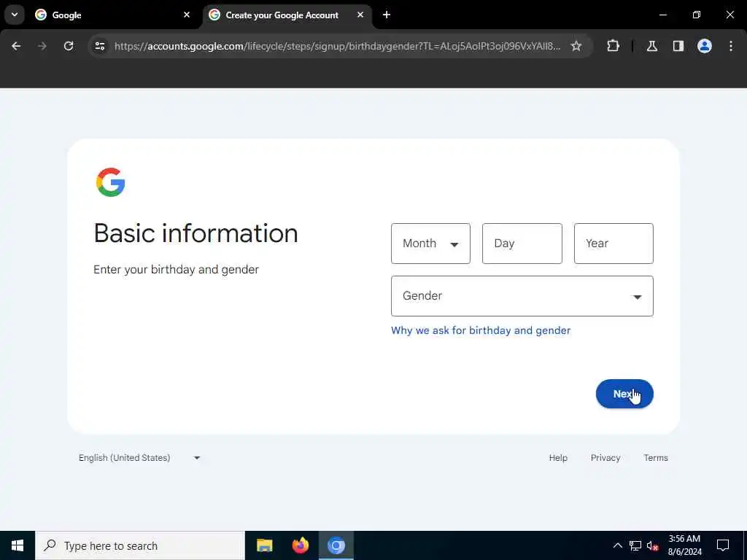Click the forward navigation arrow
This screenshot has height=560, width=747.
tap(42, 46)
